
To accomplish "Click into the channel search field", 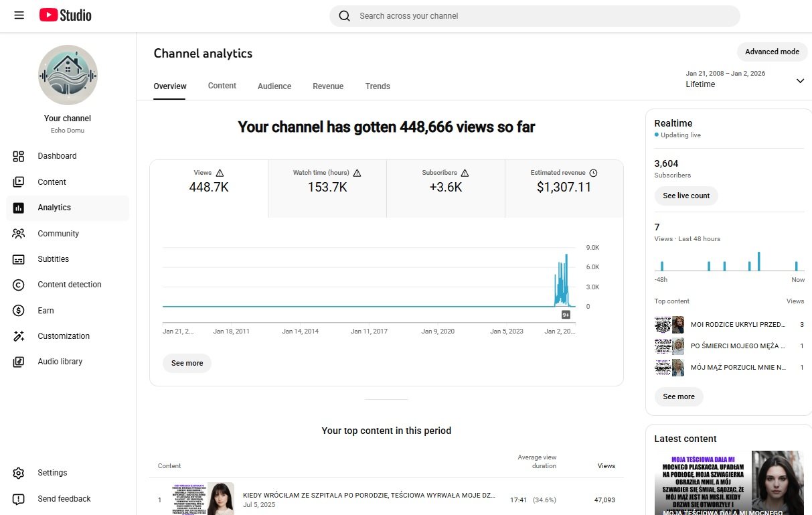I will pyautogui.click(x=535, y=16).
